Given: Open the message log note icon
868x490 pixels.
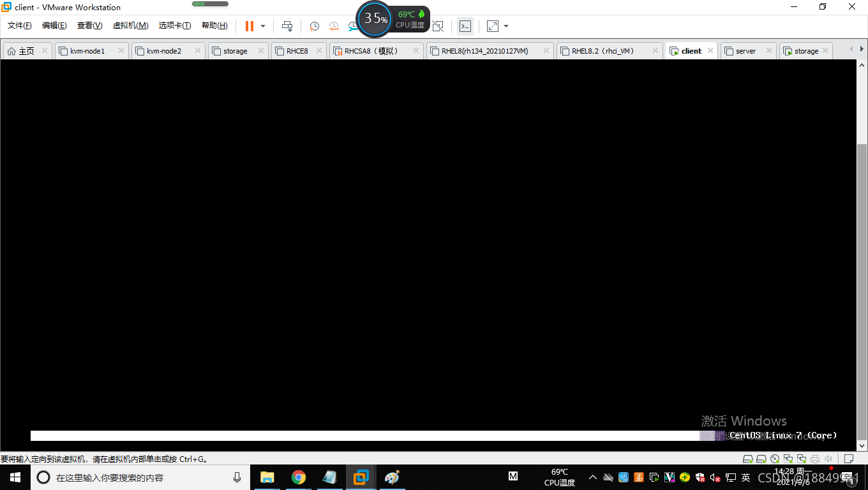Looking at the screenshot, I should (x=849, y=459).
